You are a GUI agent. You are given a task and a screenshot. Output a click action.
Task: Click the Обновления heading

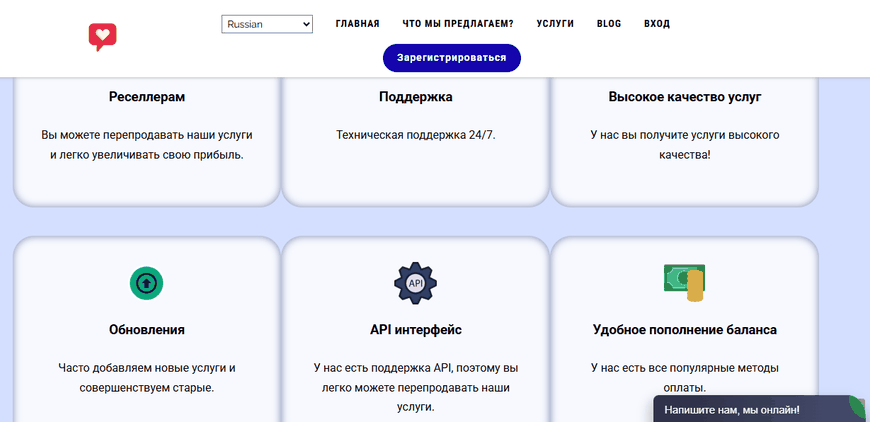147,330
